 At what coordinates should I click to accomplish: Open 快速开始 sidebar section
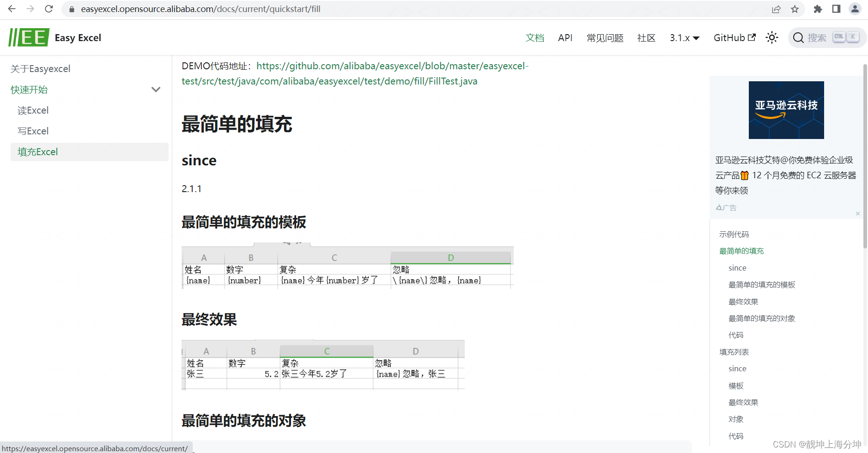coord(29,90)
